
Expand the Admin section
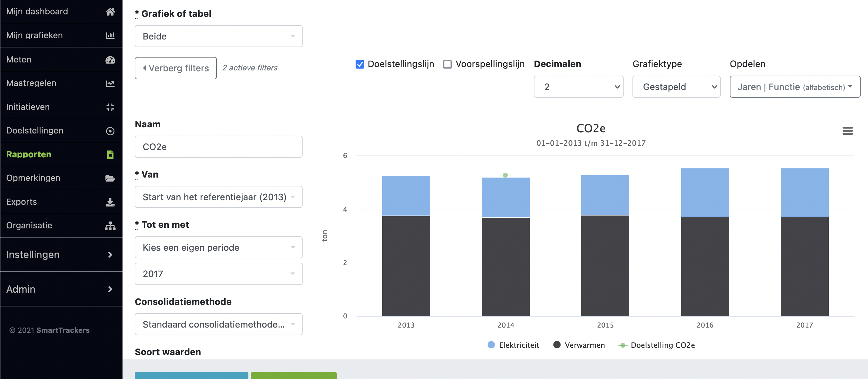[x=61, y=289]
